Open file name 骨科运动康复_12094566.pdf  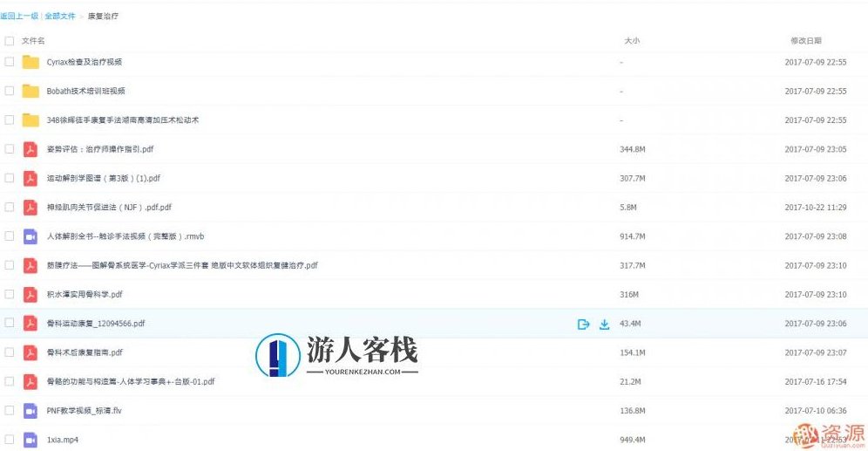[x=96, y=324]
